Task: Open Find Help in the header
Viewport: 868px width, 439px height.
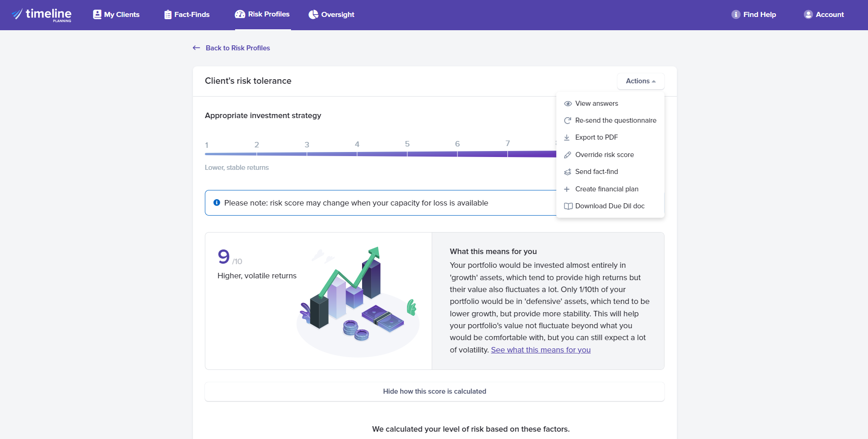Action: pyautogui.click(x=754, y=15)
